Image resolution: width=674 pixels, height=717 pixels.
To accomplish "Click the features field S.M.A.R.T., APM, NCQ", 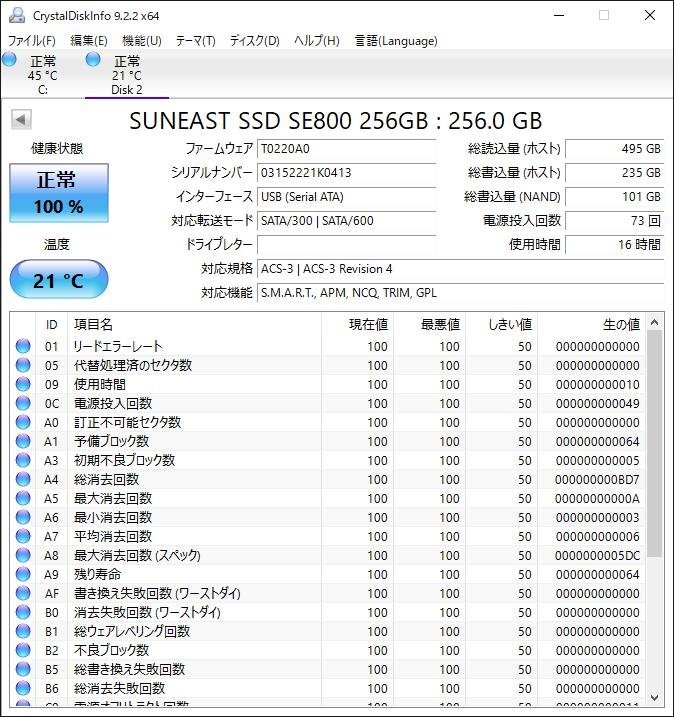I will pos(460,293).
